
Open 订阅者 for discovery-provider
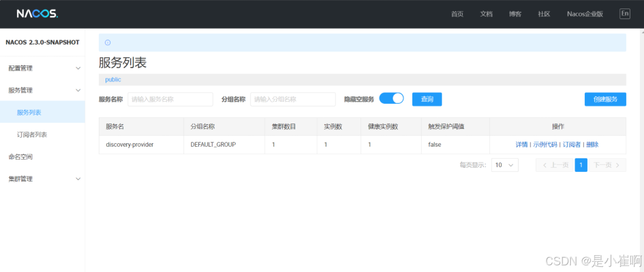(571, 145)
